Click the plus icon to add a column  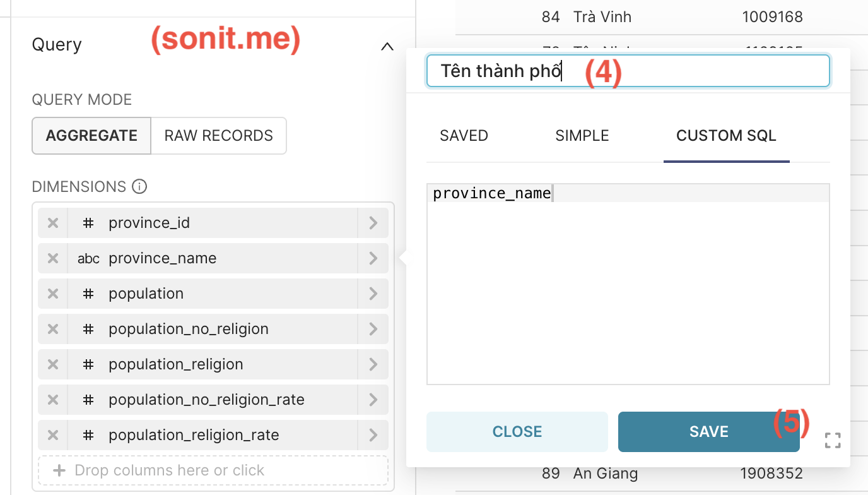pyautogui.click(x=59, y=470)
